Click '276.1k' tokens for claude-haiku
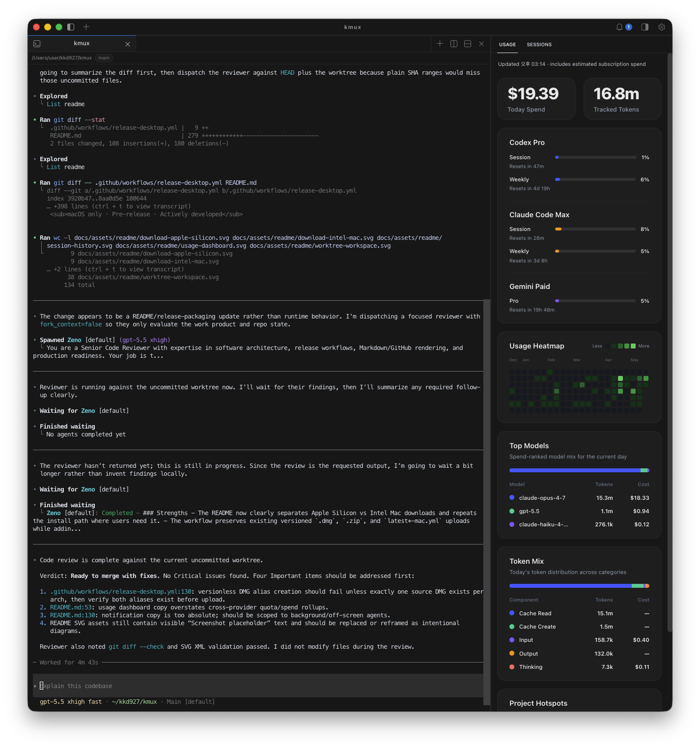The height and width of the screenshot is (748, 700). pyautogui.click(x=604, y=524)
